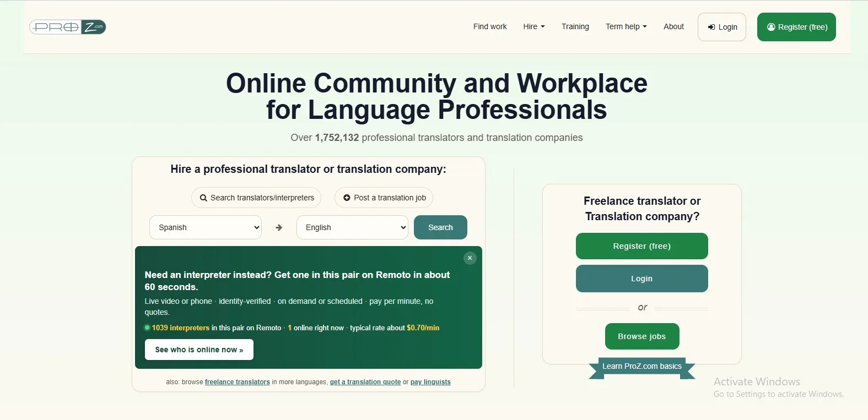This screenshot has width=868, height=420.
Task: Open the English target language dropdown
Action: (x=353, y=227)
